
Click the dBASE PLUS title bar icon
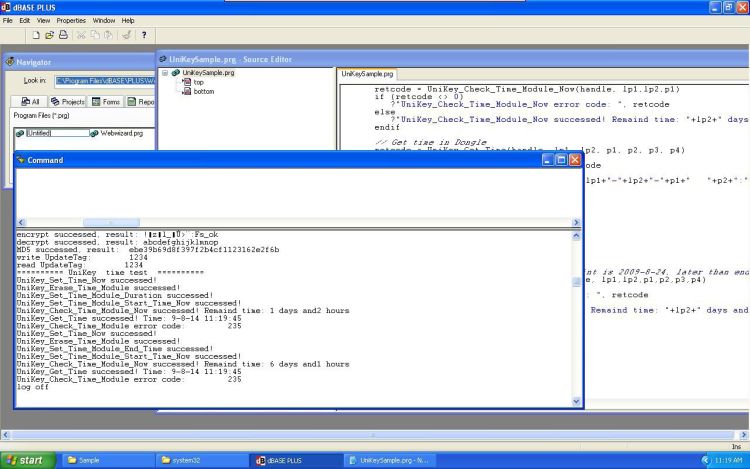pyautogui.click(x=5, y=7)
